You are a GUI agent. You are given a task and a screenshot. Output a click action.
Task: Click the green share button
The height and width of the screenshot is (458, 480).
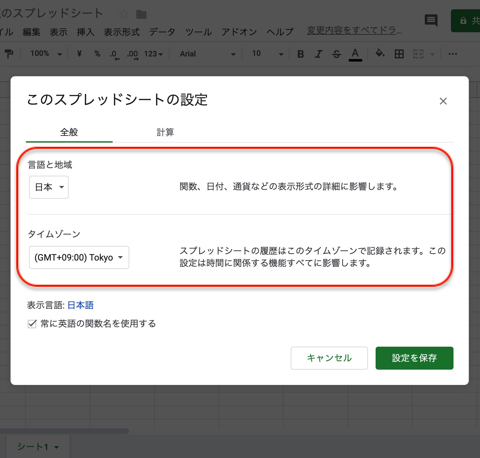point(466,21)
